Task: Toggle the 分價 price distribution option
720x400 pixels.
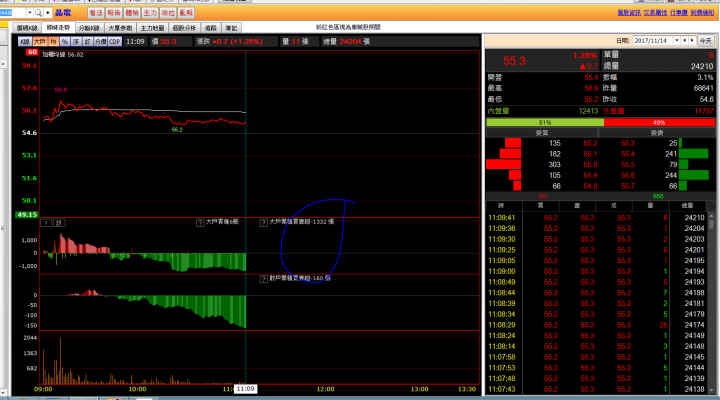Action: 101,41
